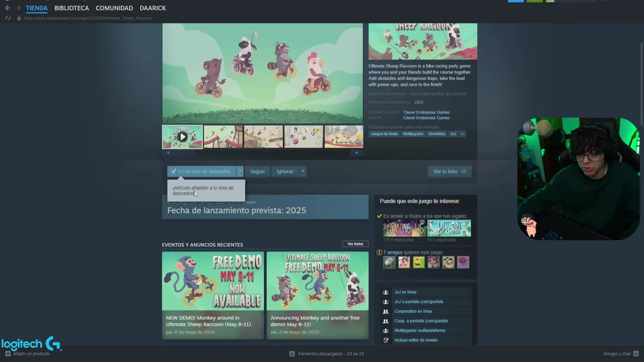The width and height of the screenshot is (644, 362).
Task: Open the fourth friend avatar
Action: (434, 262)
